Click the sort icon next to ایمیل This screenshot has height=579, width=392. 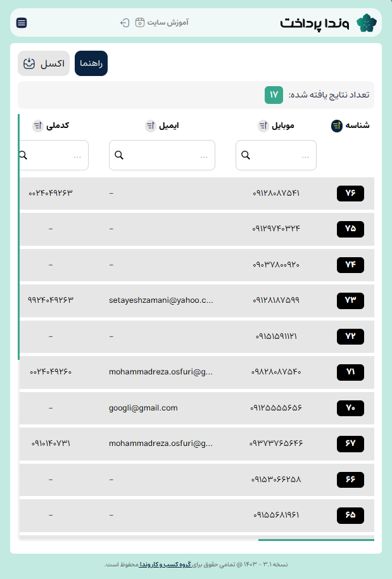click(x=150, y=126)
